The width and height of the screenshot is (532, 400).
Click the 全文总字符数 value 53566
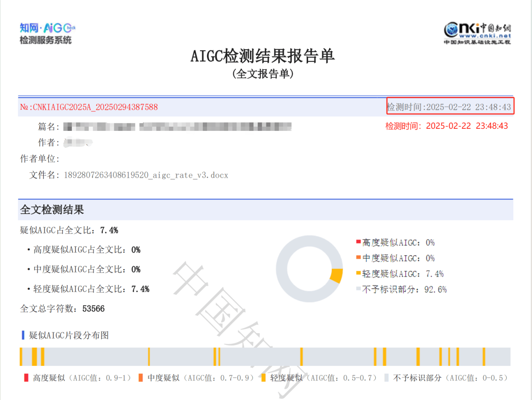click(94, 309)
